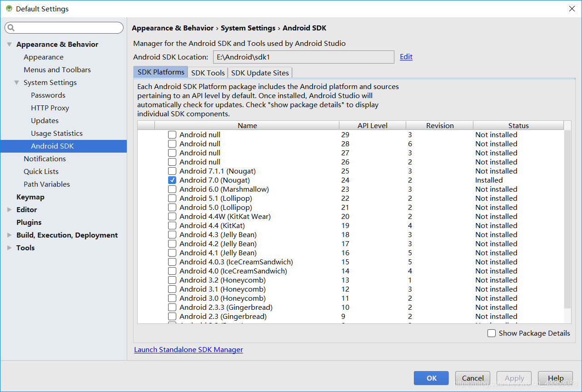Click the Revision column header
Image resolution: width=582 pixels, height=392 pixels.
pyautogui.click(x=440, y=126)
